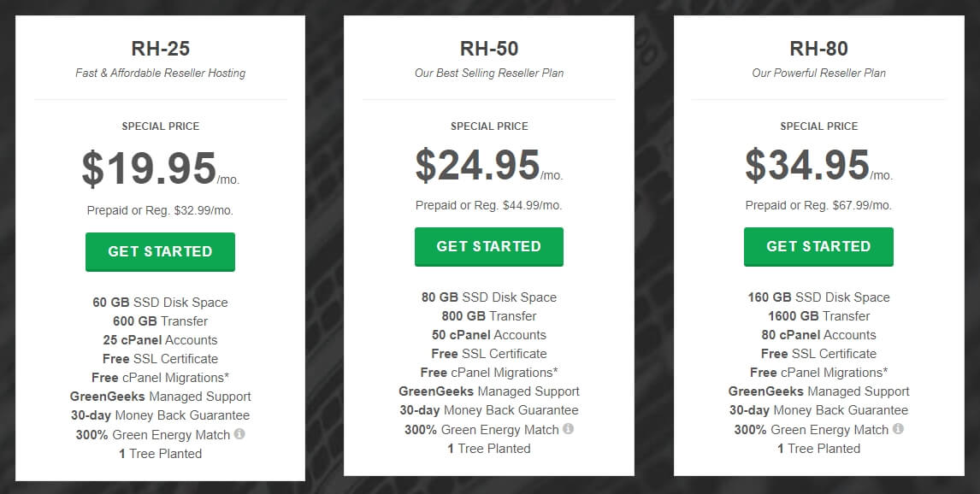Image resolution: width=980 pixels, height=494 pixels.
Task: Click the $34.95 monthly price
Action: click(x=818, y=164)
